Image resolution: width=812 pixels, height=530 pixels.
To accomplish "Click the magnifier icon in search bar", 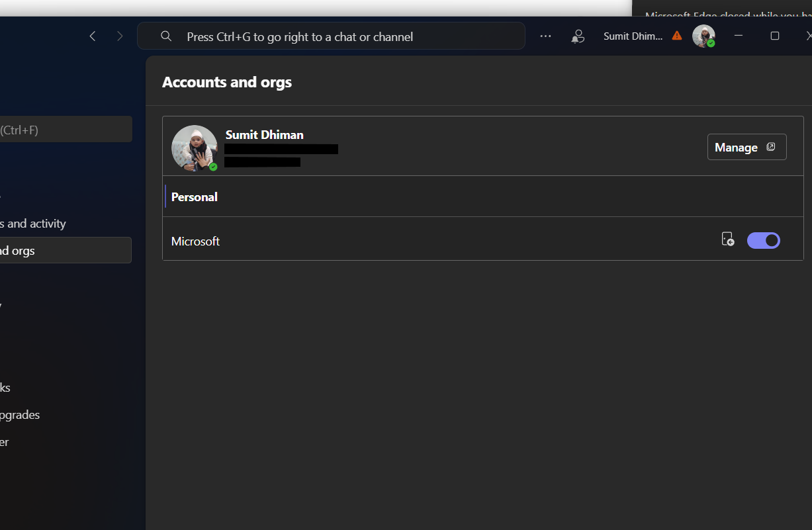I will click(166, 36).
